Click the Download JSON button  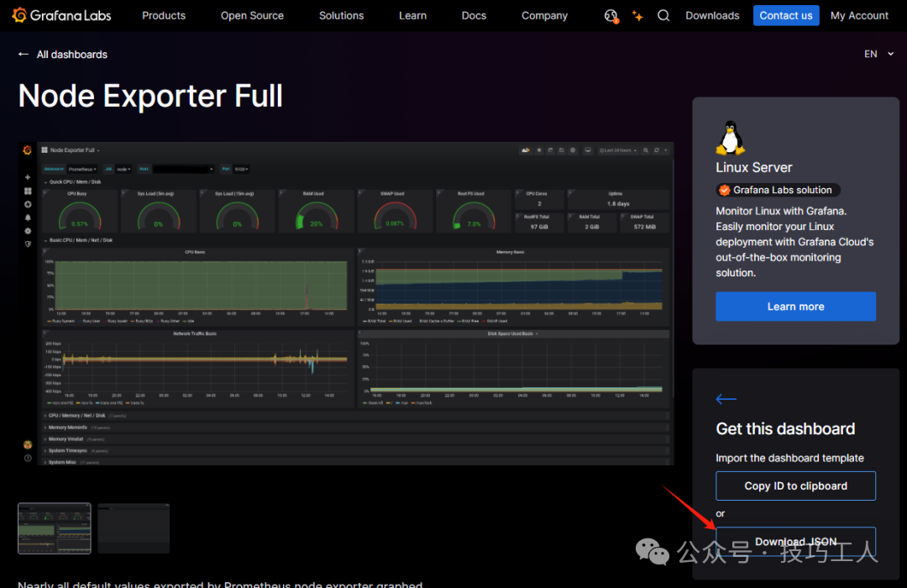tap(795, 541)
